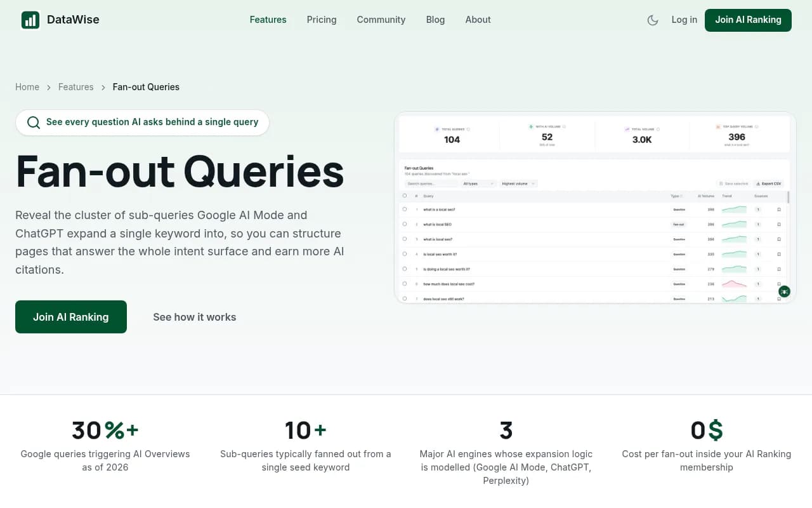Click the '10+' statistic
812x508 pixels.
[x=306, y=431]
